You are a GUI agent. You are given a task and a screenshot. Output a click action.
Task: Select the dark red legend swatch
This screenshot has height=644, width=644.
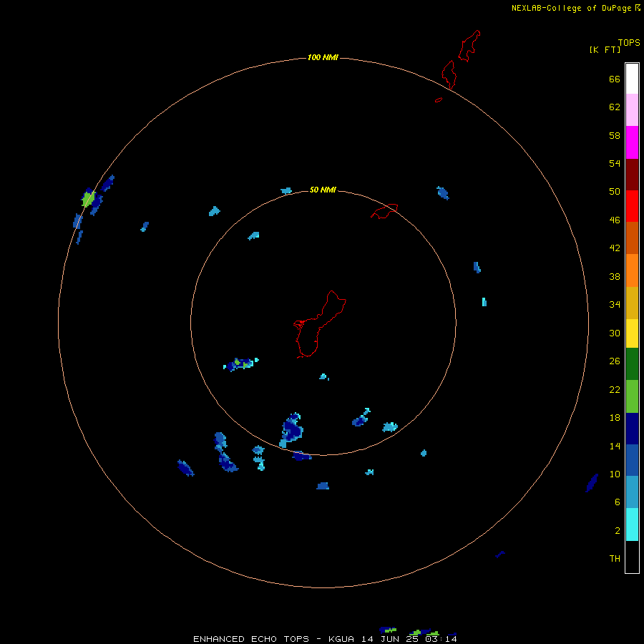[x=632, y=175]
